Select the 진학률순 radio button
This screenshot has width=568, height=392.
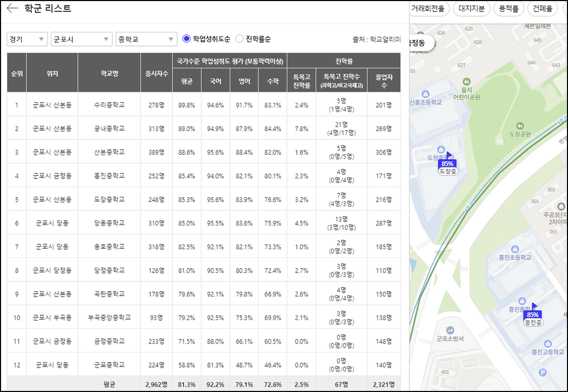239,39
